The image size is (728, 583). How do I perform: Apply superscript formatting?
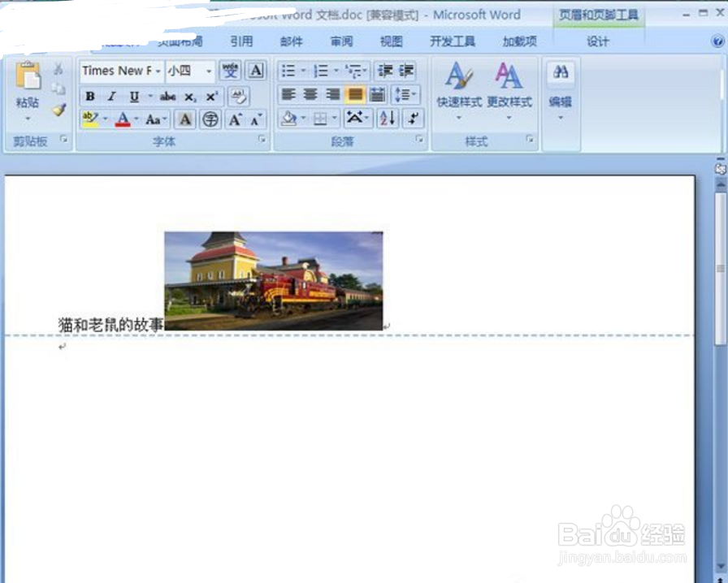(x=212, y=97)
